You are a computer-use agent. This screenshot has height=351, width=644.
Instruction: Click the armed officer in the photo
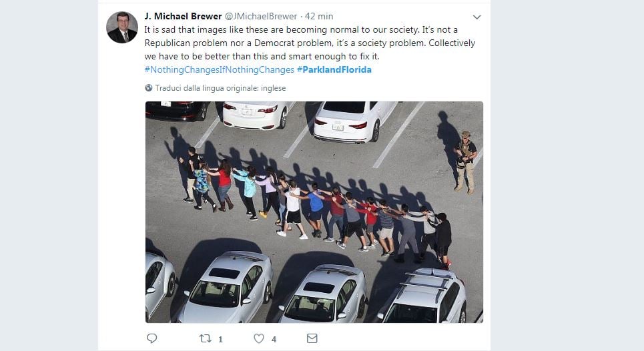coord(465,162)
